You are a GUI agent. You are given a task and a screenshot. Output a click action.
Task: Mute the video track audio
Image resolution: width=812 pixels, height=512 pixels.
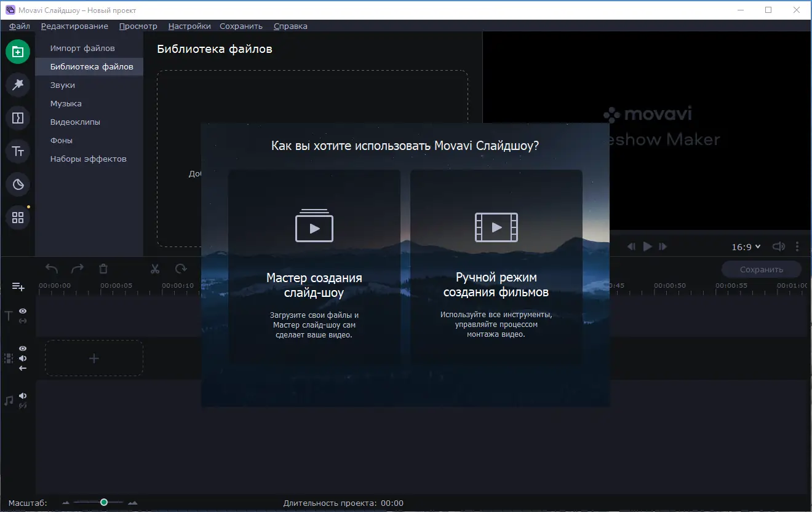[x=23, y=358]
